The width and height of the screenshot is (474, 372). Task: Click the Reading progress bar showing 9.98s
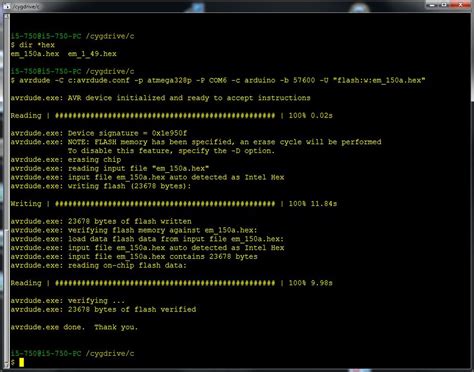click(x=172, y=283)
